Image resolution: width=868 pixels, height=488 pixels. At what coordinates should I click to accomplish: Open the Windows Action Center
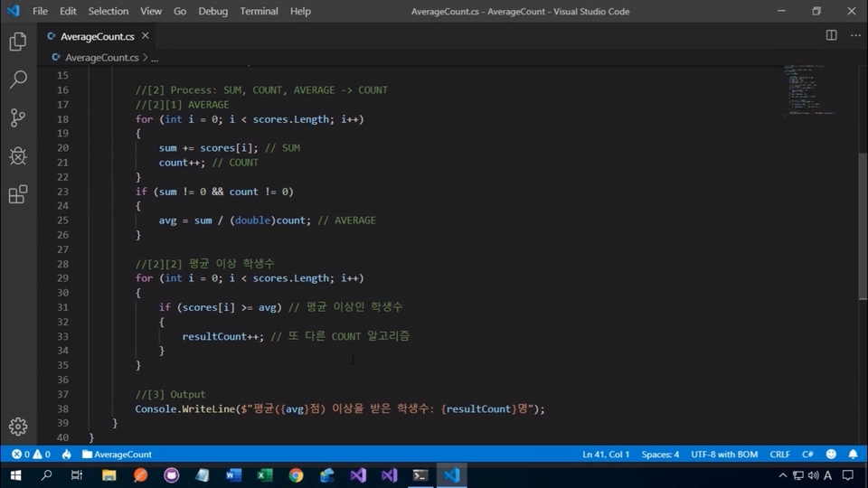(x=848, y=475)
